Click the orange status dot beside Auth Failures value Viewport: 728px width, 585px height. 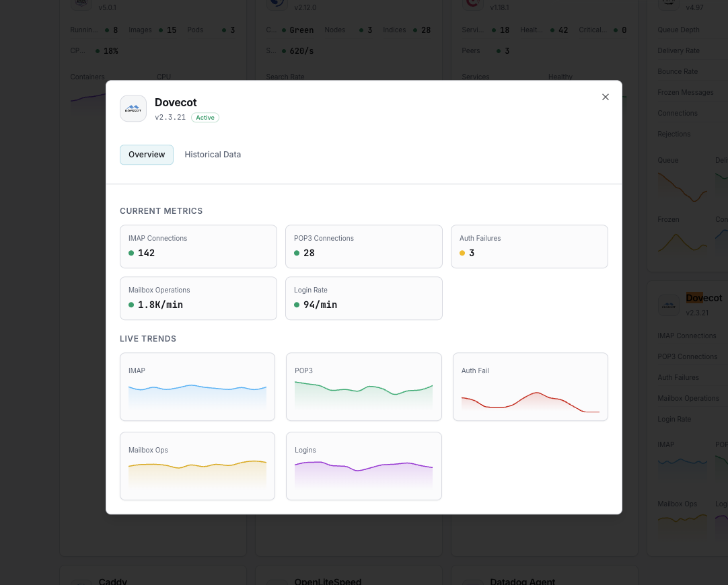[x=462, y=253]
